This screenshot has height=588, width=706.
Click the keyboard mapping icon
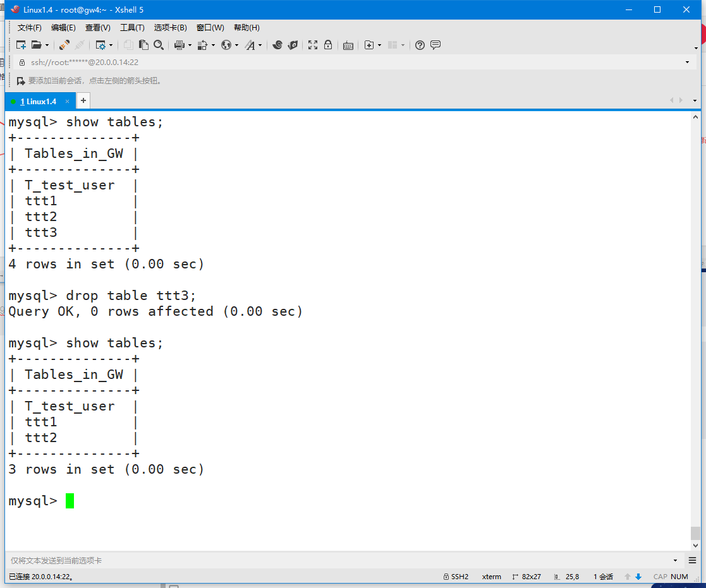pos(348,45)
